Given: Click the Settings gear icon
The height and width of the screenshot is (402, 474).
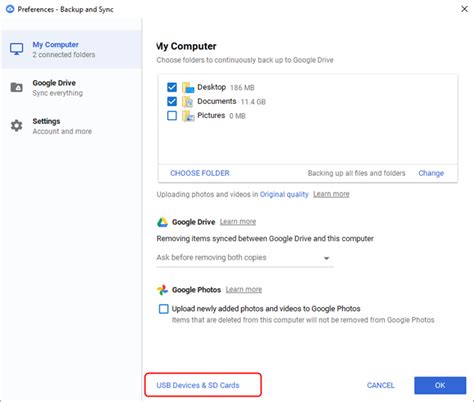Looking at the screenshot, I should [x=16, y=126].
